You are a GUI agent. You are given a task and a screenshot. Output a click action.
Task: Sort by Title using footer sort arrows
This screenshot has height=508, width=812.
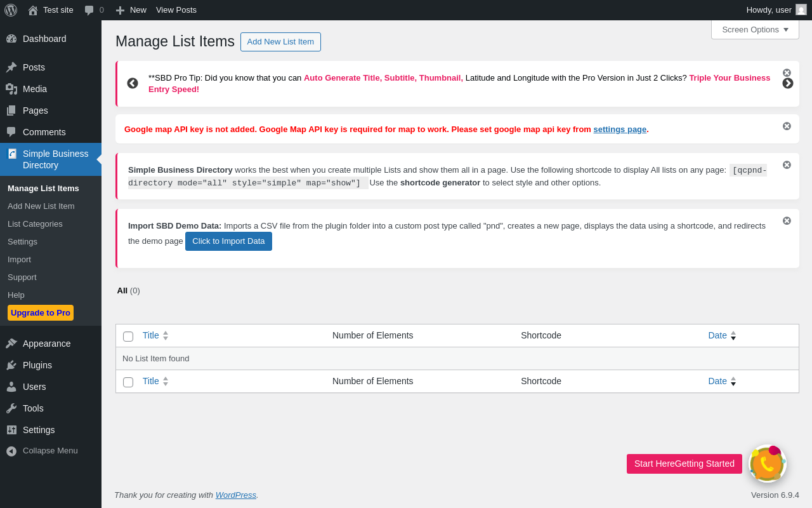166,381
